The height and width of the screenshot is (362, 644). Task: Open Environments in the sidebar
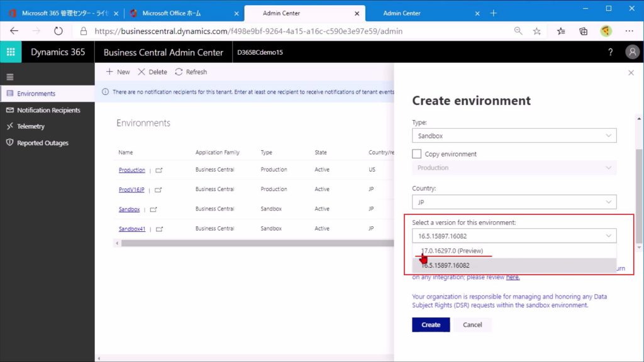[x=47, y=94]
